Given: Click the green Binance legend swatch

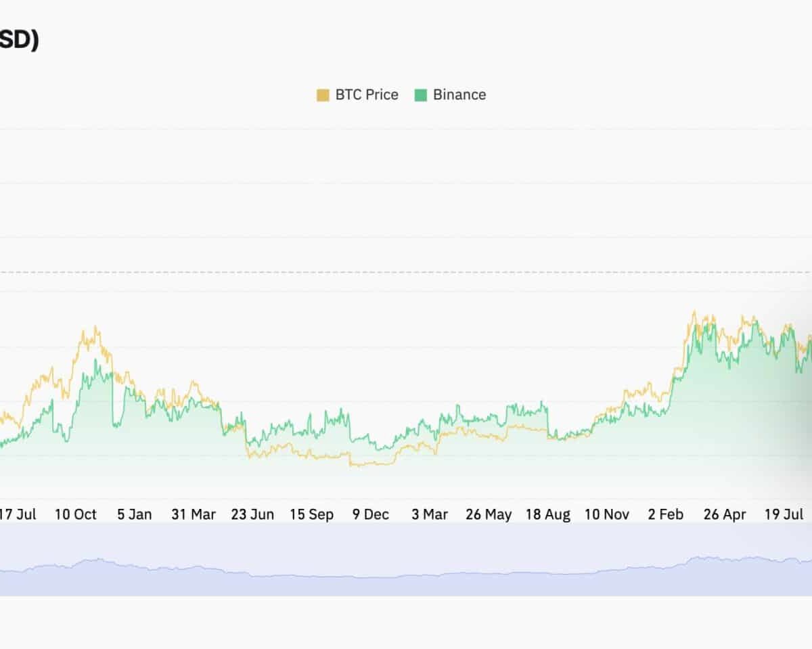Looking at the screenshot, I should coord(421,95).
